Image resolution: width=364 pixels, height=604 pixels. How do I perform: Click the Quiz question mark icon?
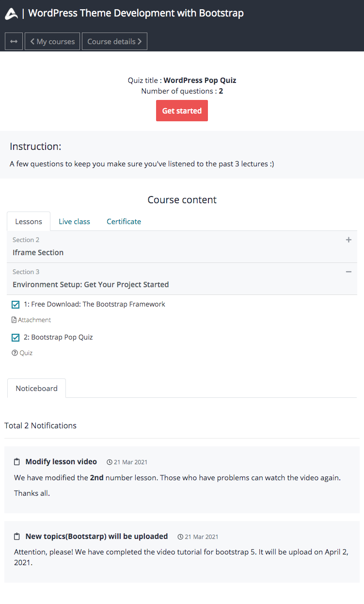click(x=15, y=353)
